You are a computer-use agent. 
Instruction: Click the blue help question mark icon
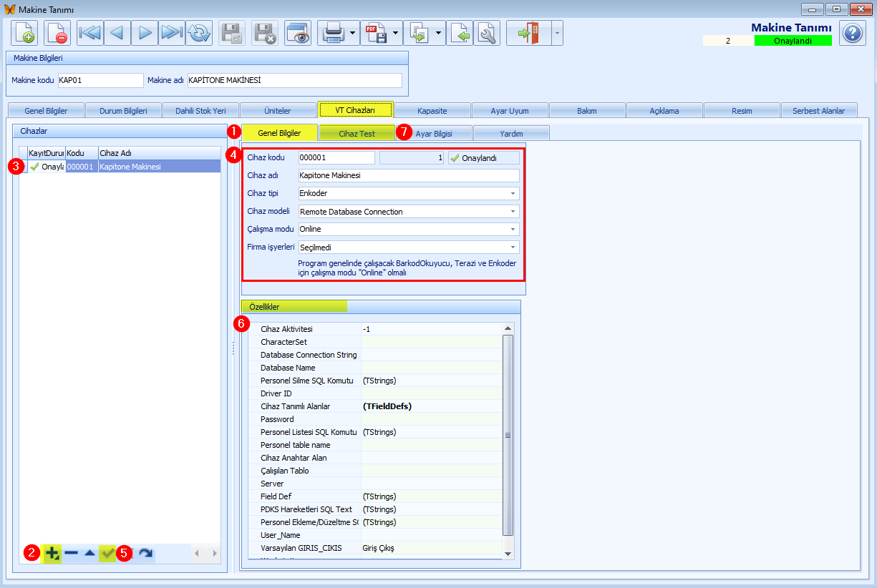point(852,33)
